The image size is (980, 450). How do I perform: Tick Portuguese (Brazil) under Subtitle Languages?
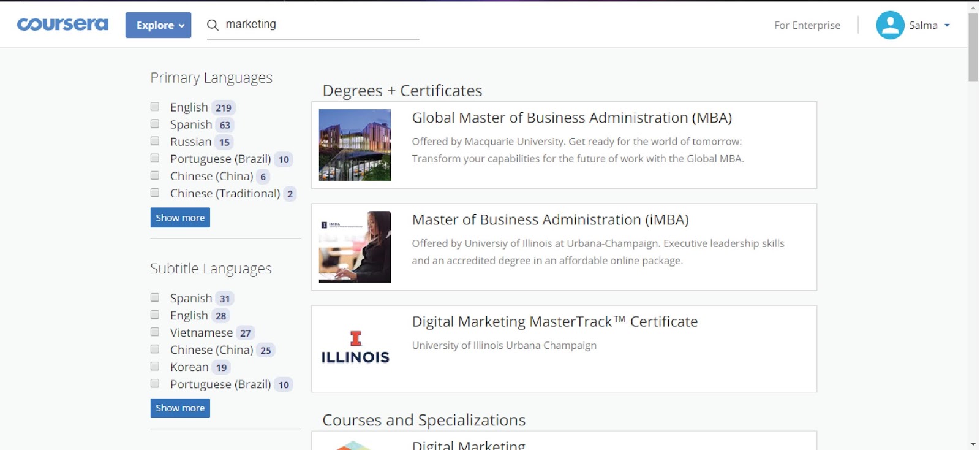(155, 383)
